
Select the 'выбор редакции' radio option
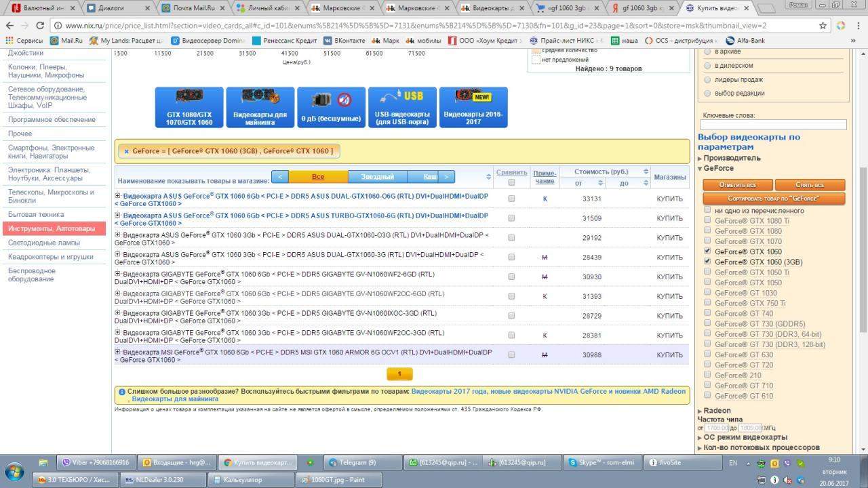pos(708,93)
